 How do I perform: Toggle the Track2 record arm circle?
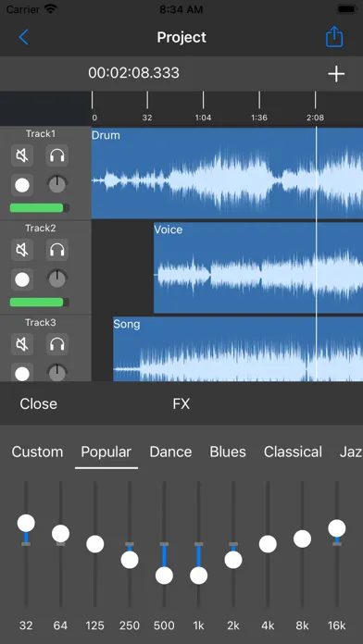[x=22, y=280]
